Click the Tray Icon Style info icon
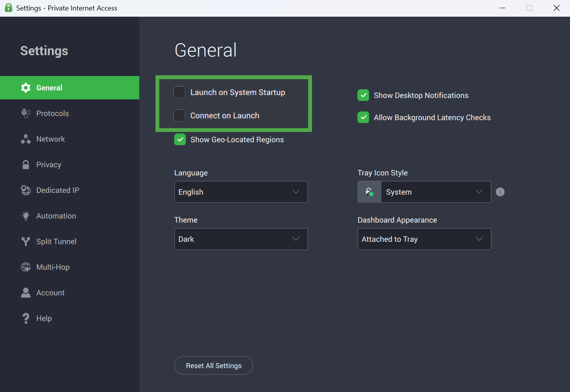The height and width of the screenshot is (392, 570). coord(500,192)
